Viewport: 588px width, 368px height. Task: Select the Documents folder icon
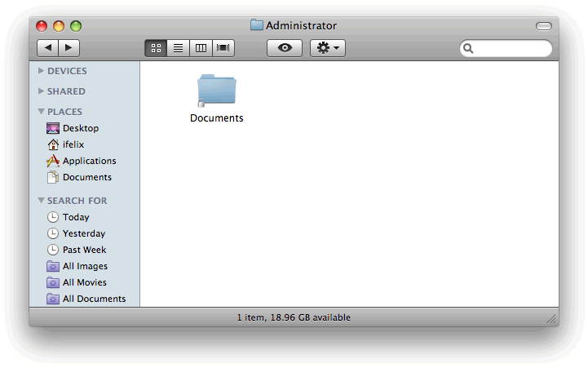[216, 91]
